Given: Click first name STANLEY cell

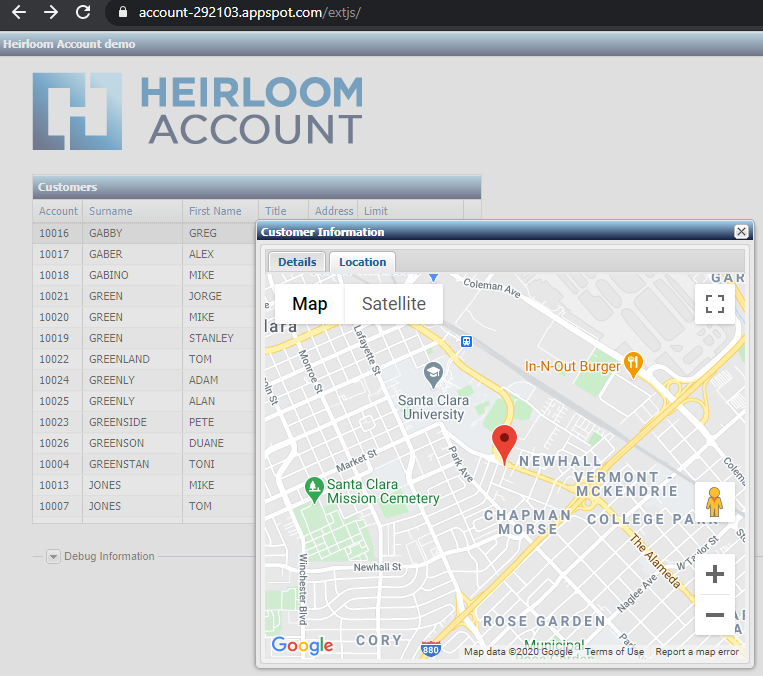Looking at the screenshot, I should [x=219, y=338].
